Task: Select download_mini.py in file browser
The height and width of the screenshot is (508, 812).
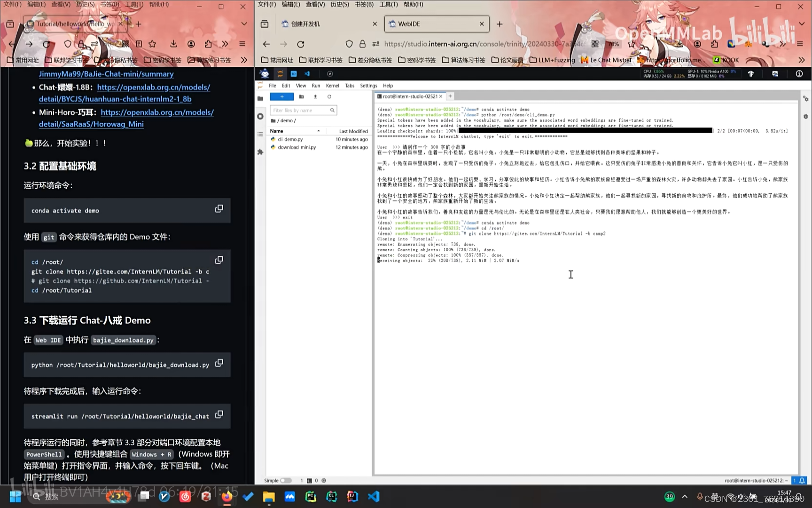Action: click(320, 147)
